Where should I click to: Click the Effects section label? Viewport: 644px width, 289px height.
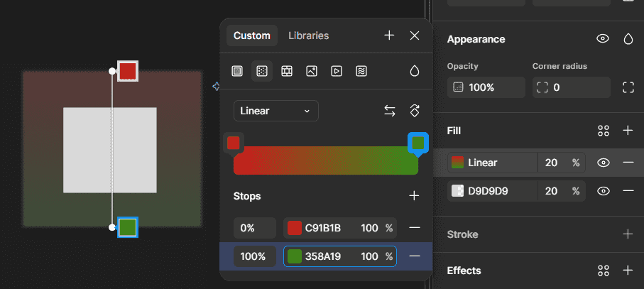[464, 271]
